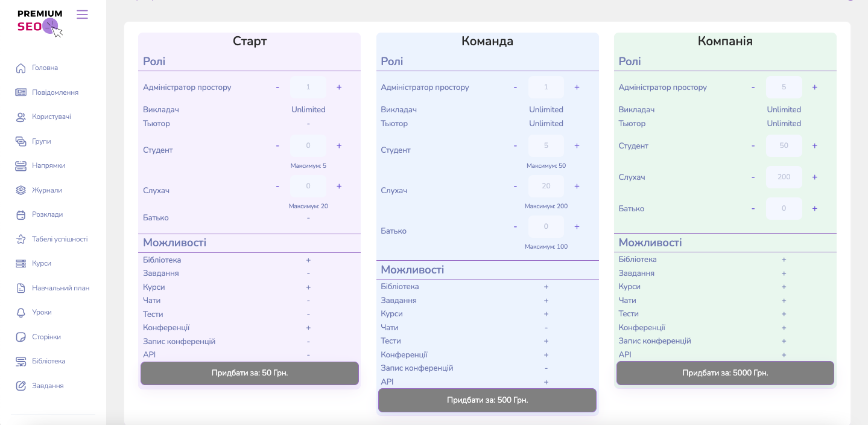Open Групи groups icon
The height and width of the screenshot is (425, 868).
pyautogui.click(x=21, y=141)
